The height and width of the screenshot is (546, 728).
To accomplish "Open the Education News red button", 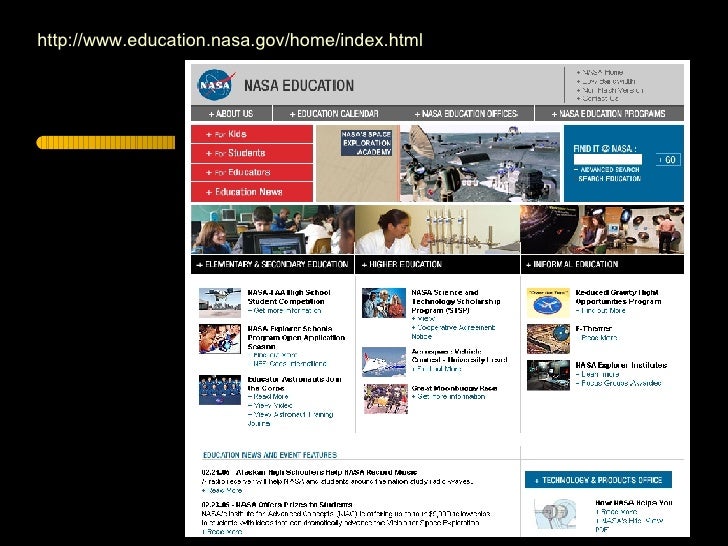I will pyautogui.click(x=252, y=192).
